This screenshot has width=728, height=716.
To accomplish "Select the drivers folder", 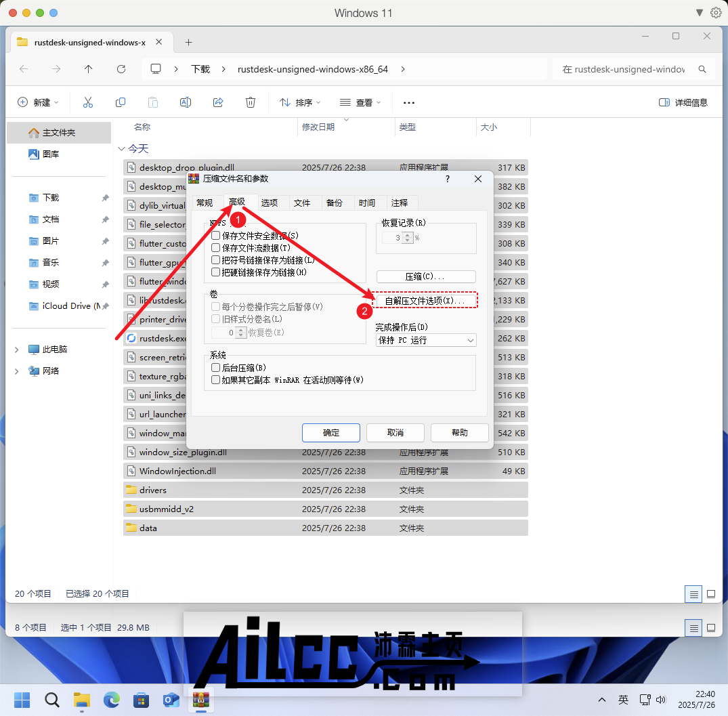I will (x=326, y=490).
